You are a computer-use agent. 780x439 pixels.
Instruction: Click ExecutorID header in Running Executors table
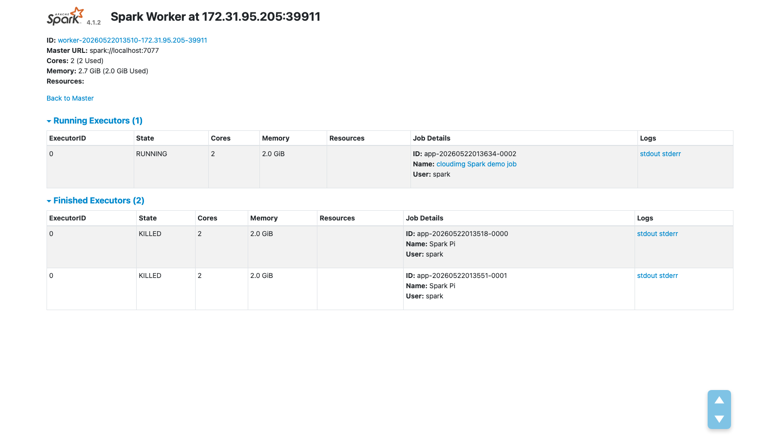click(x=68, y=138)
